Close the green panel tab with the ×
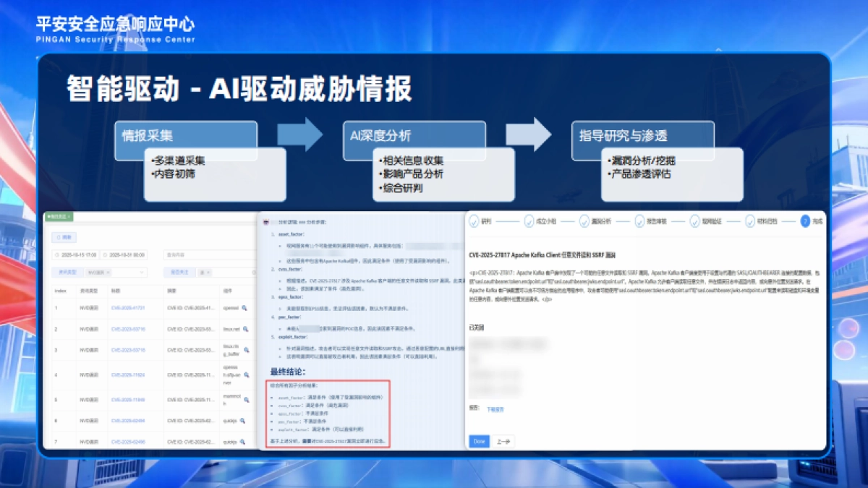Image resolution: width=868 pixels, height=488 pixels. coord(69,218)
